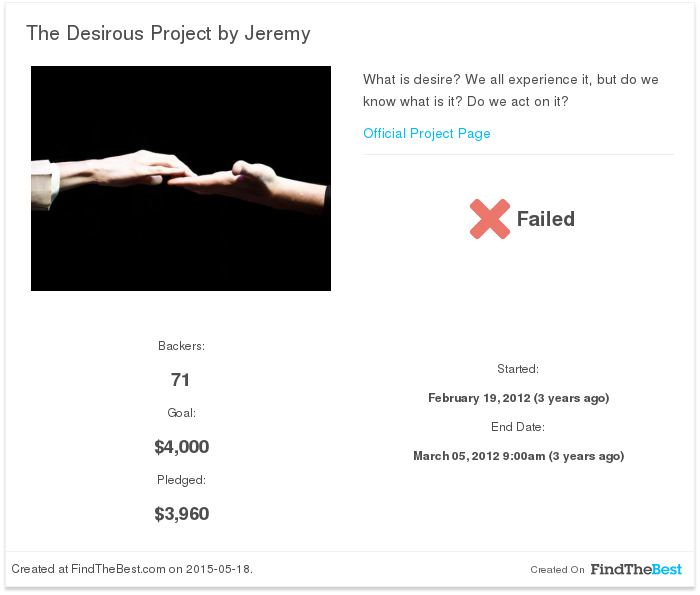
Task: Click the red X failed status icon
Action: click(x=490, y=219)
